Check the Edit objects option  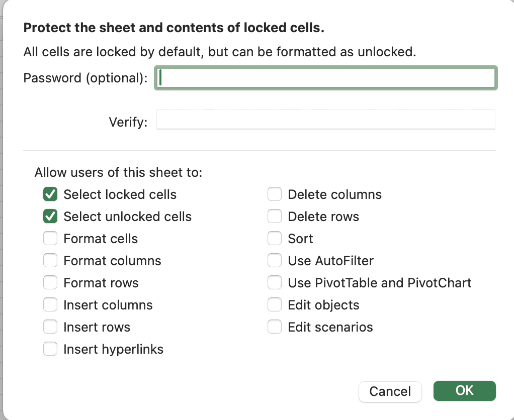(275, 304)
